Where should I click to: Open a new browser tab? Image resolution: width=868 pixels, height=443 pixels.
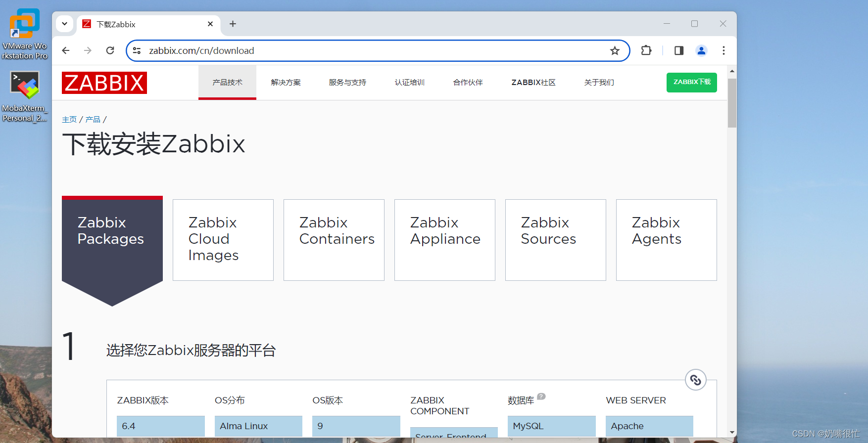233,24
